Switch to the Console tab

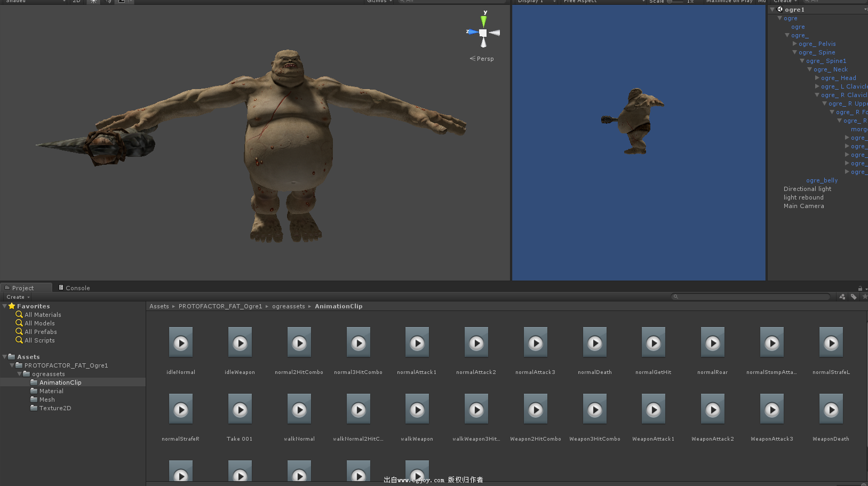74,288
